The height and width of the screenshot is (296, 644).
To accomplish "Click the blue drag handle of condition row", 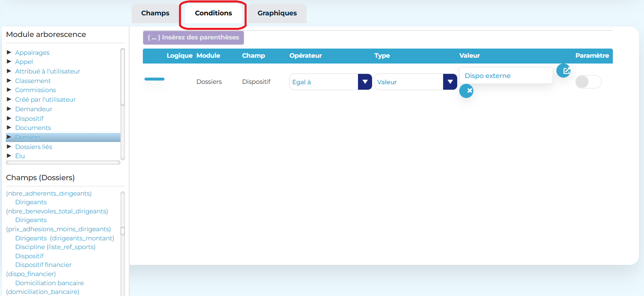I will click(154, 79).
